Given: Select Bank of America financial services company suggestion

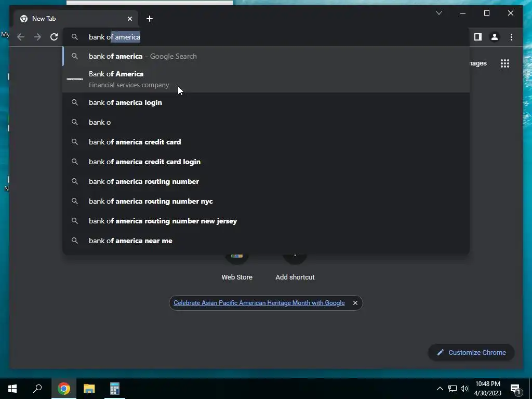Looking at the screenshot, I should (x=266, y=79).
